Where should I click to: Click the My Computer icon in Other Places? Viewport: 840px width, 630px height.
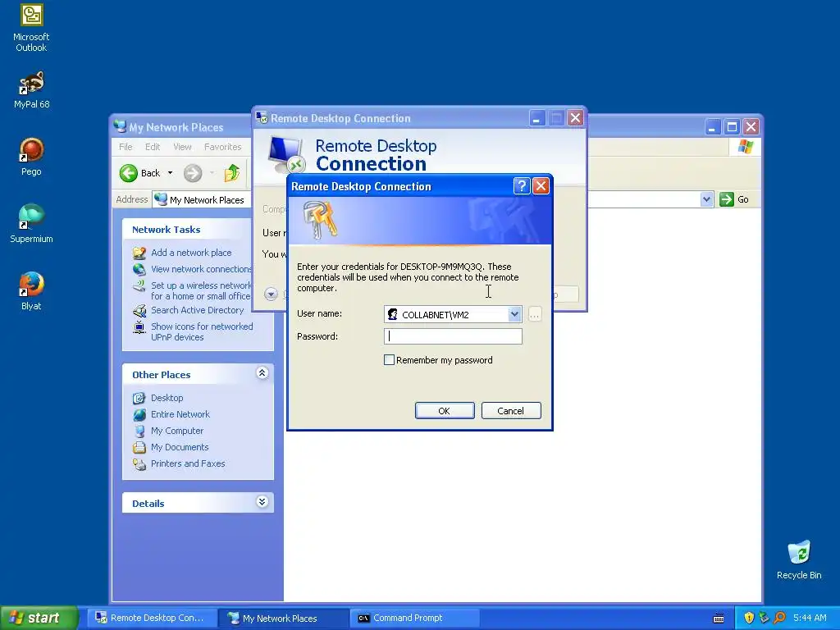pos(139,431)
